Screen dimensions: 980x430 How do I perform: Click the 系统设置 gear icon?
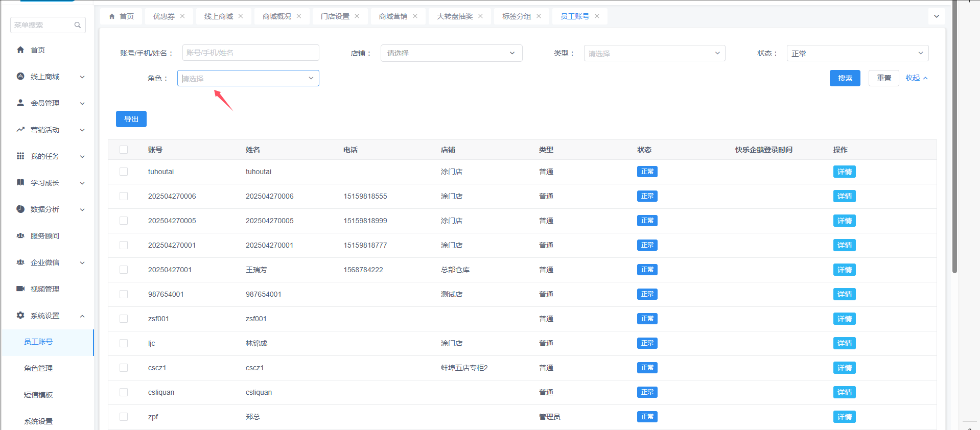click(20, 315)
